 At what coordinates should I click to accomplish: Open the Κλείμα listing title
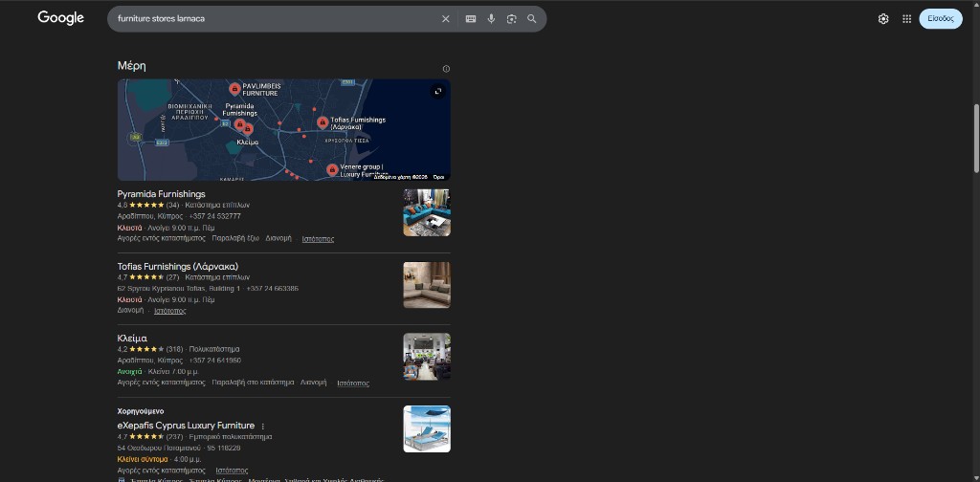[132, 339]
